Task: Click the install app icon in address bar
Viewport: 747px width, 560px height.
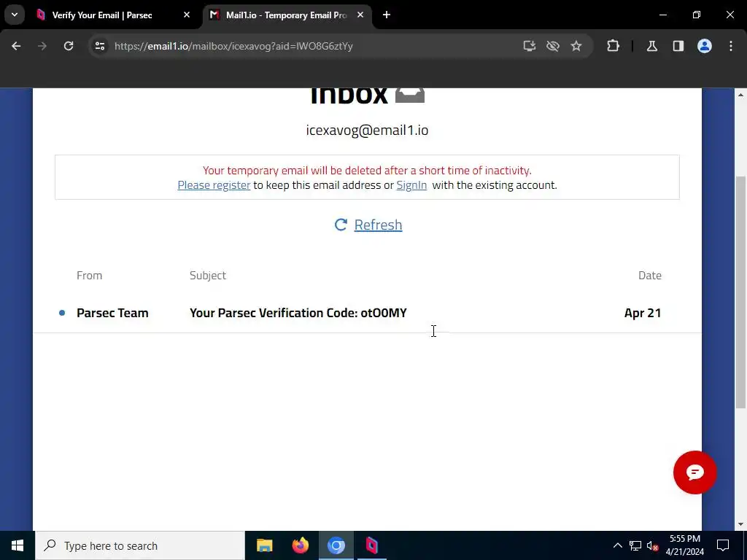Action: pos(530,46)
